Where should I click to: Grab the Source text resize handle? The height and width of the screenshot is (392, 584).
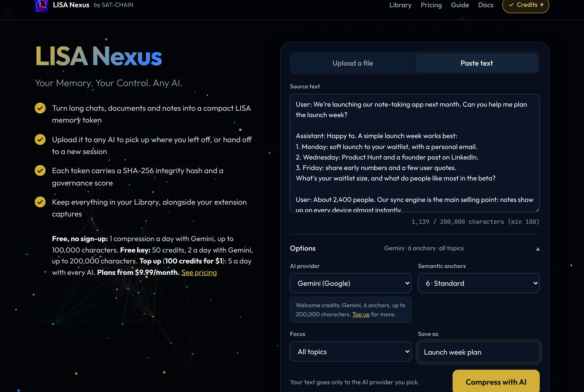(x=537, y=210)
